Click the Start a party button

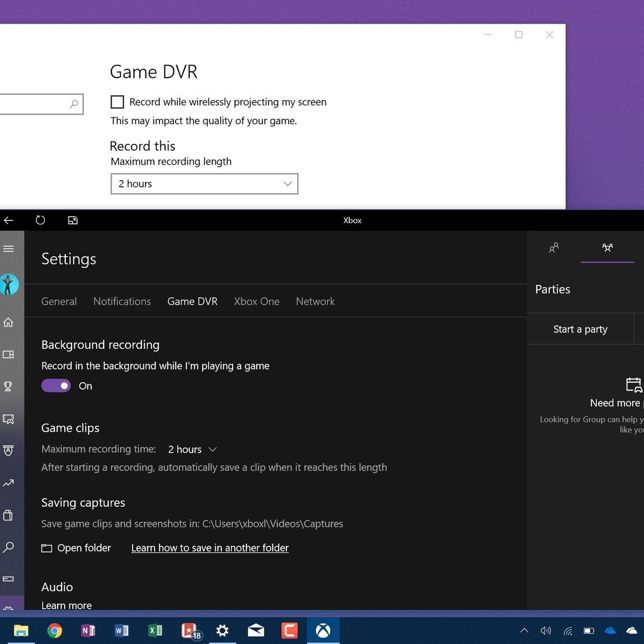pyautogui.click(x=580, y=329)
